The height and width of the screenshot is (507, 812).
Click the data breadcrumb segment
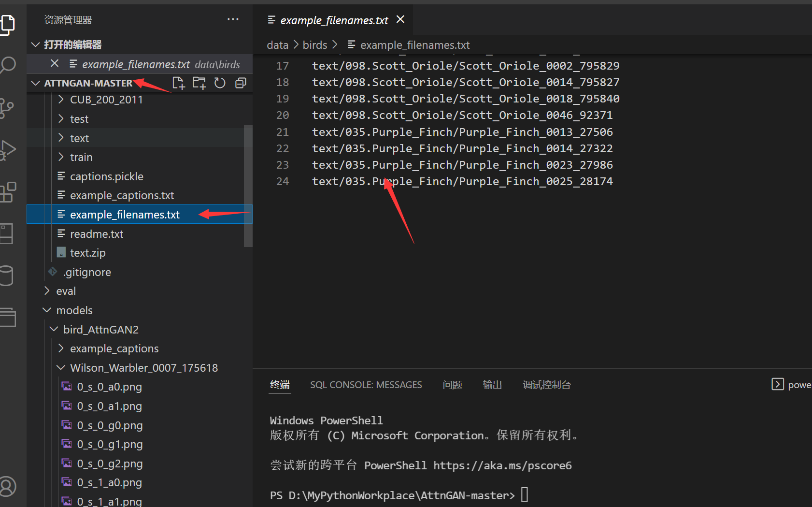coord(277,45)
